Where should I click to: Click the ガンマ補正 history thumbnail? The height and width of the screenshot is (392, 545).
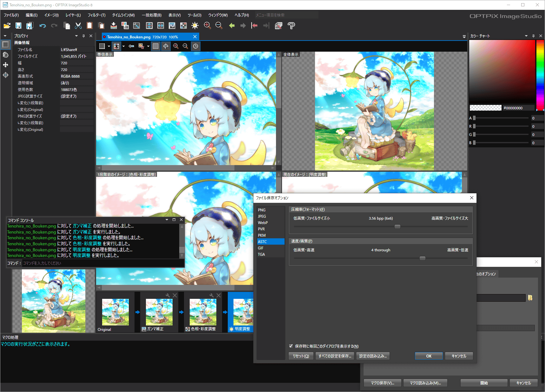coord(159,312)
